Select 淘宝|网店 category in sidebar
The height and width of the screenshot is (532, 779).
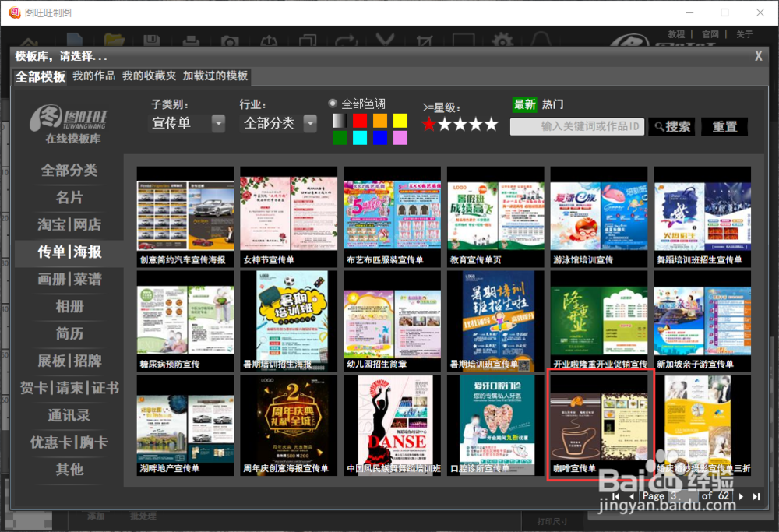pyautogui.click(x=69, y=224)
